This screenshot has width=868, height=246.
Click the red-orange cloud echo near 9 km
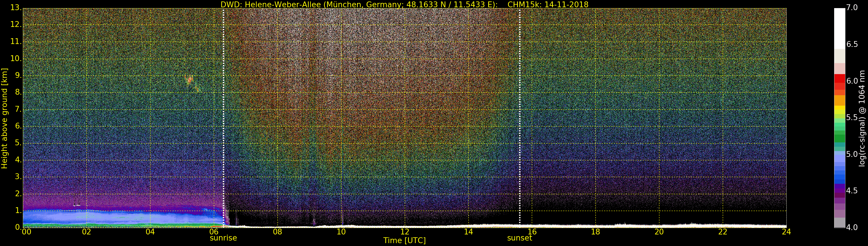[x=190, y=80]
